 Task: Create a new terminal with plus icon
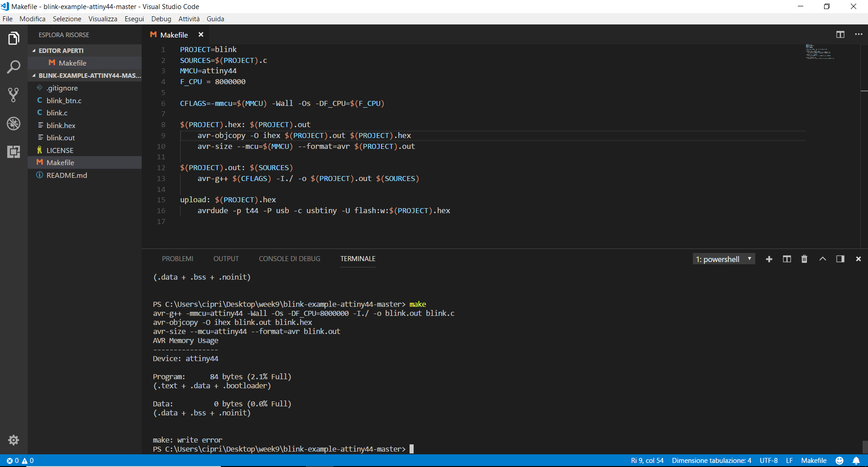click(x=769, y=259)
